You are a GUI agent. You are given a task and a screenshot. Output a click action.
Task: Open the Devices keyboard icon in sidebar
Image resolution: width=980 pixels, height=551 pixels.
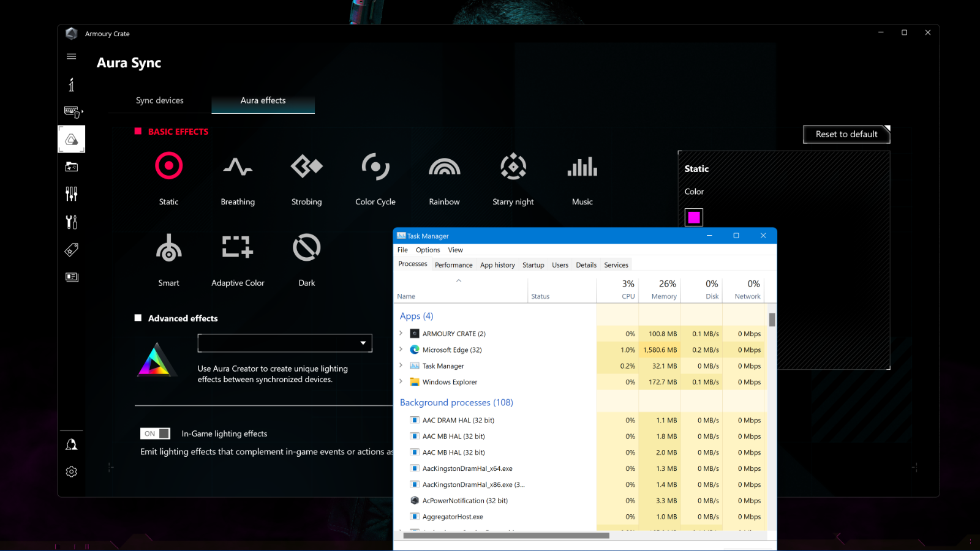73,111
